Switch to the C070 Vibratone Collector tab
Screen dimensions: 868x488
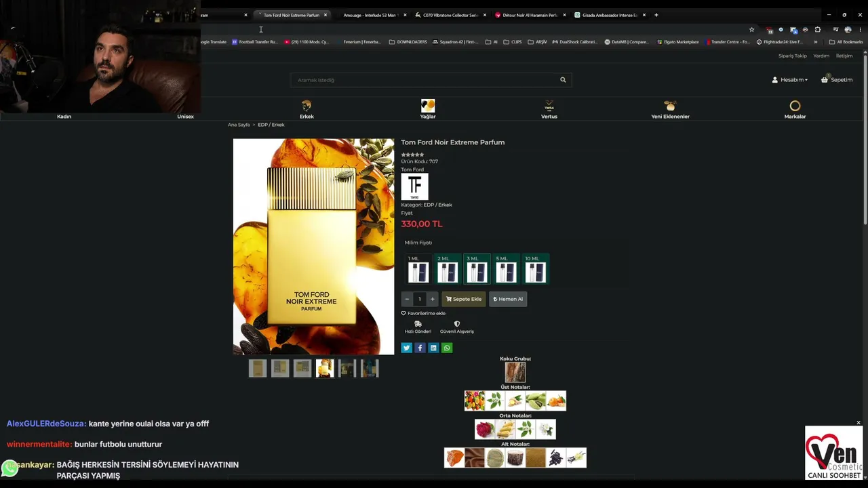[450, 15]
